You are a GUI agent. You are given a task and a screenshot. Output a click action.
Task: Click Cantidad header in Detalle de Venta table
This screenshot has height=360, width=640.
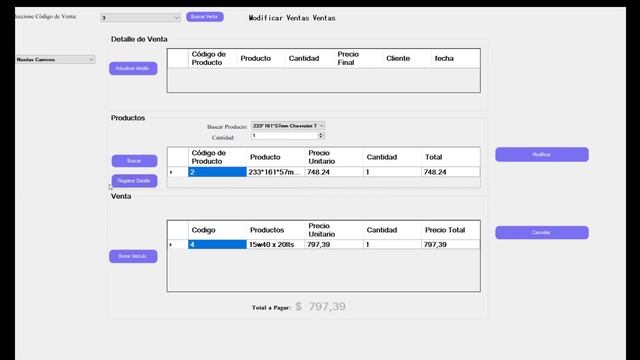coord(309,58)
